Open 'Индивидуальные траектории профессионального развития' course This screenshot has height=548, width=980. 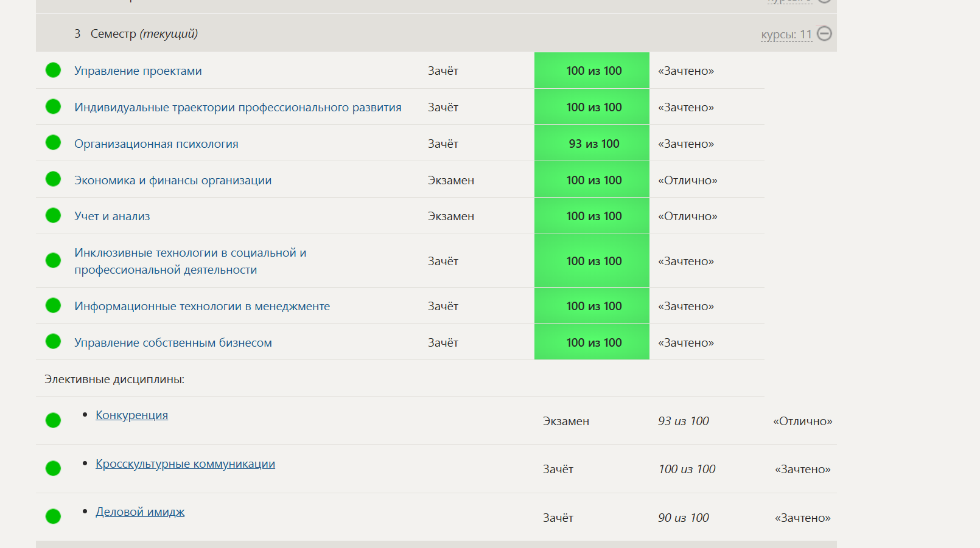(237, 108)
